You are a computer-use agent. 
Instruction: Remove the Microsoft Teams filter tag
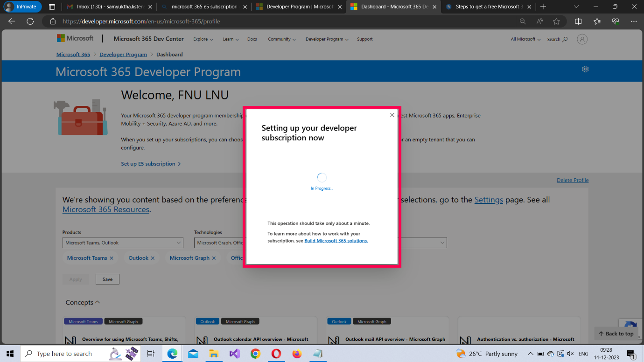(x=112, y=258)
